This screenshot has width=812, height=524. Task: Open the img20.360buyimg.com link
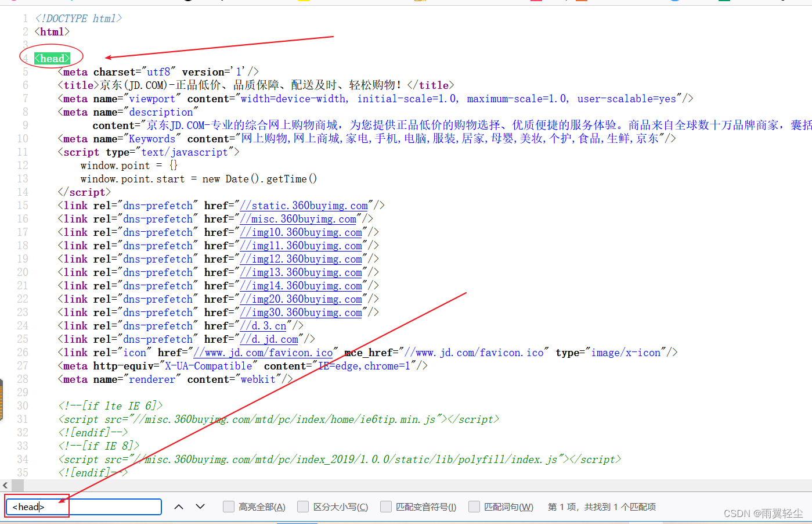pyautogui.click(x=302, y=299)
